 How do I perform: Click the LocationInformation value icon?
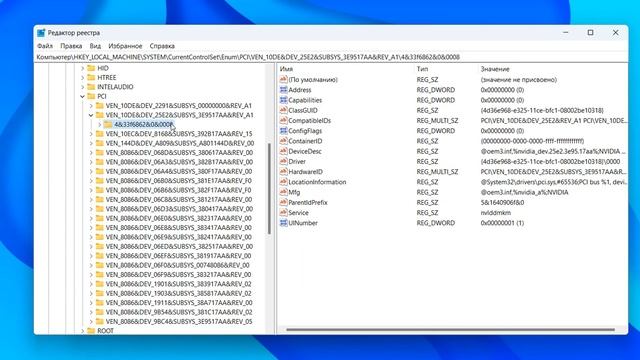(283, 182)
